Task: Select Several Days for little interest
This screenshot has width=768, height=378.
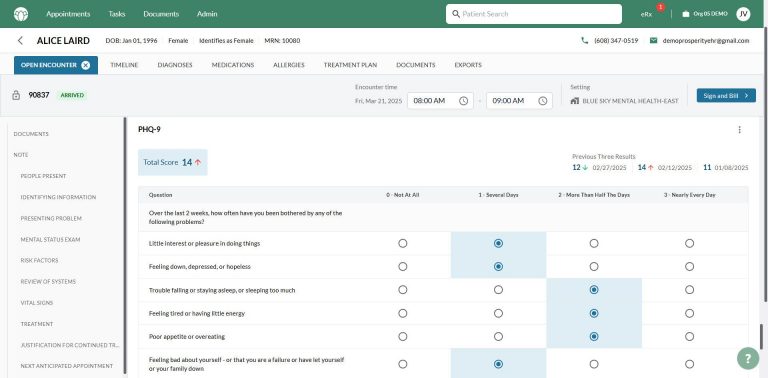Action: pos(498,243)
